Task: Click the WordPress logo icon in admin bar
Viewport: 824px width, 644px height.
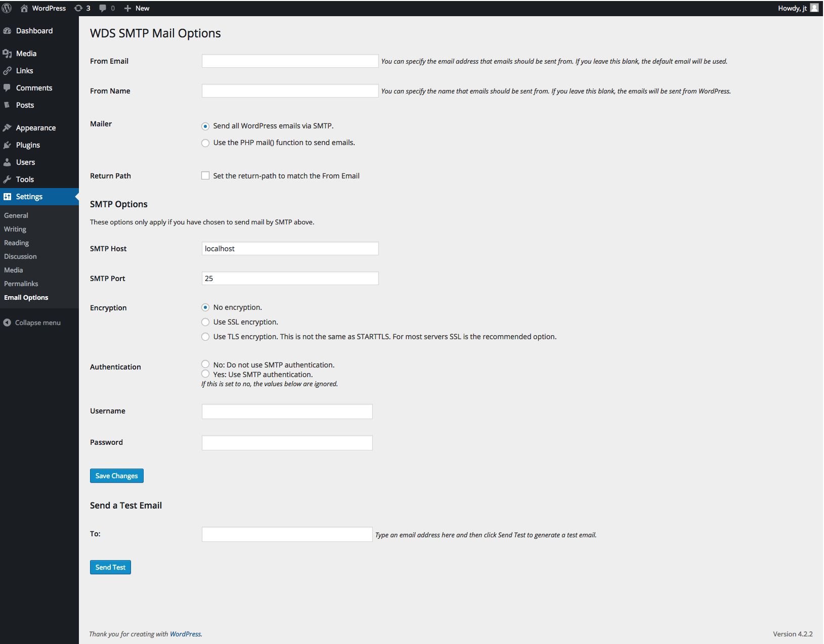Action: click(x=7, y=8)
